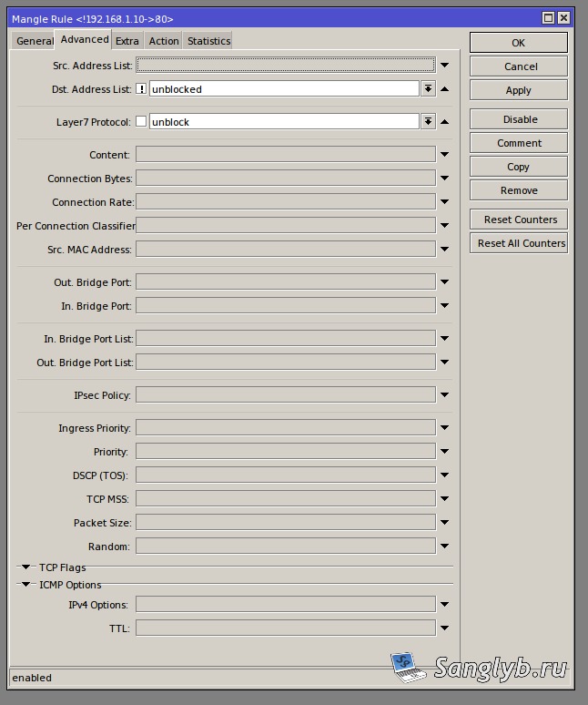Image resolution: width=588 pixels, height=705 pixels.
Task: Cancel the mangle rule changes
Action: tap(519, 66)
